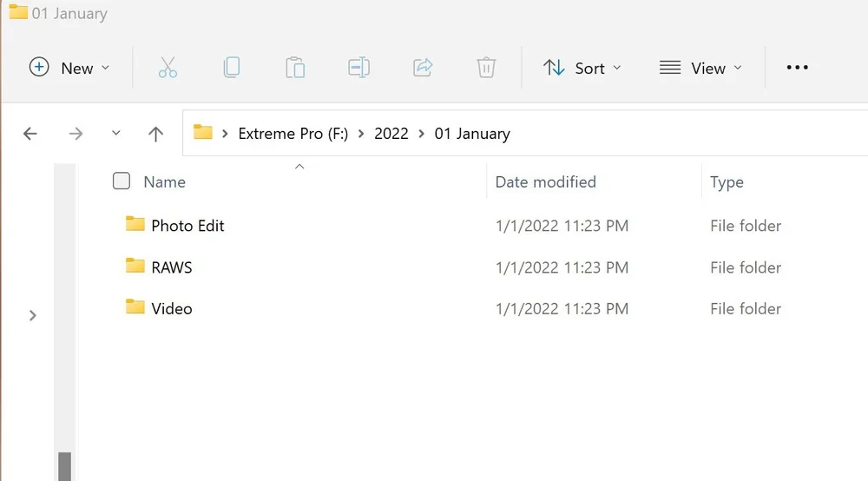Click the Copy icon in toolbar

click(232, 68)
